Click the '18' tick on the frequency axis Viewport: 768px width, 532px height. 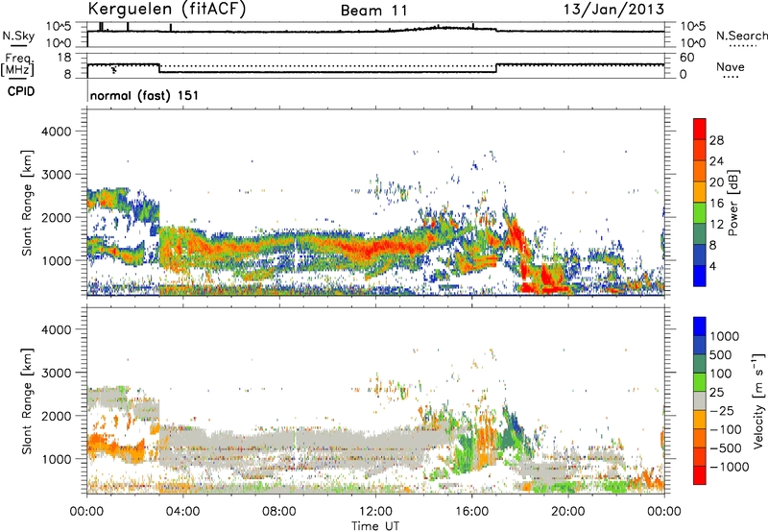click(64, 58)
